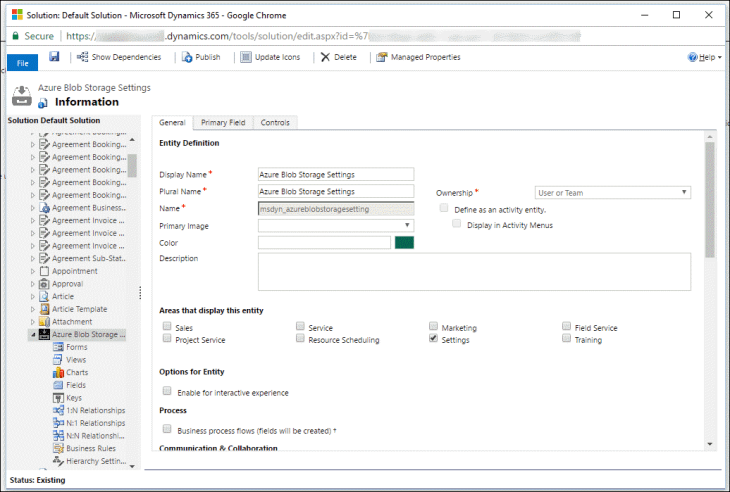Open the File menu
This screenshot has width=730, height=492.
[22, 63]
